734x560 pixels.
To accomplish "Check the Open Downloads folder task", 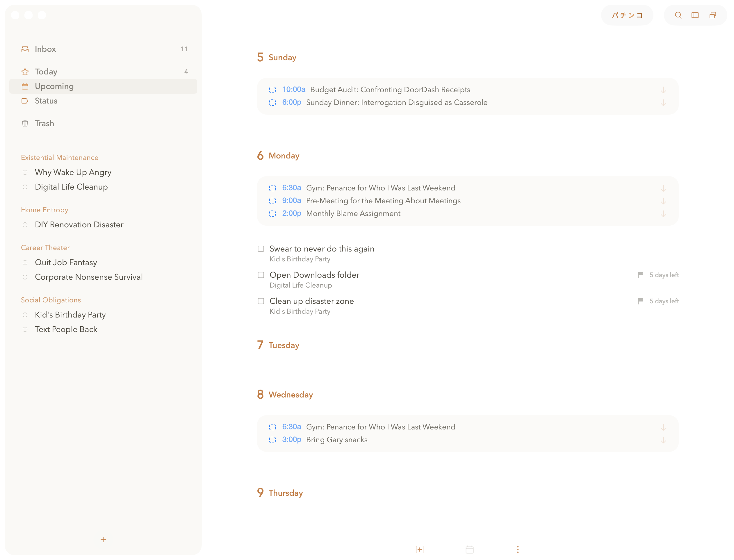I will click(x=261, y=275).
